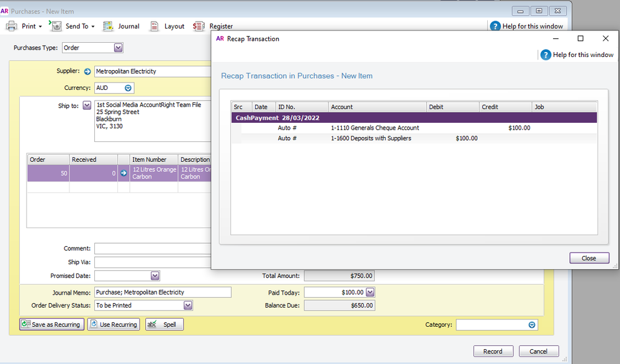Click the Close button in Recap Transaction

coord(589,258)
